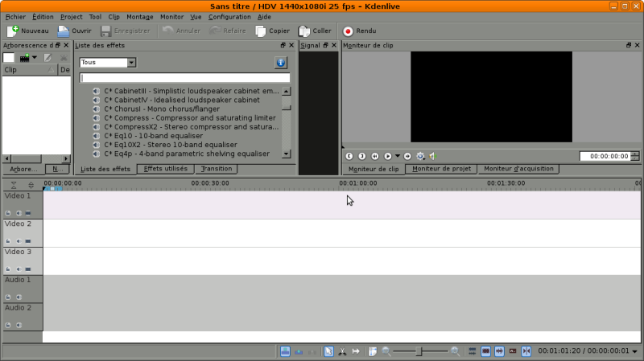The image size is (644, 361).
Task: Open the add clip dropdown arrow
Action: [x=35, y=58]
